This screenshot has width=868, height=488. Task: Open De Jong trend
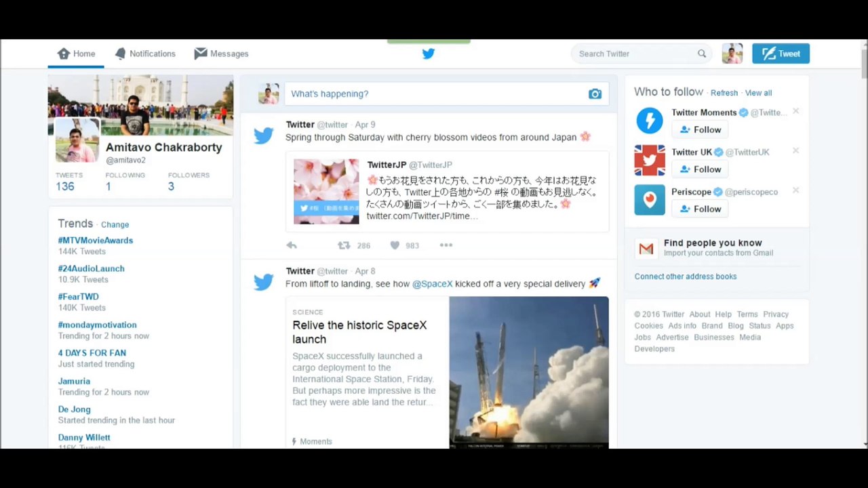(x=75, y=409)
